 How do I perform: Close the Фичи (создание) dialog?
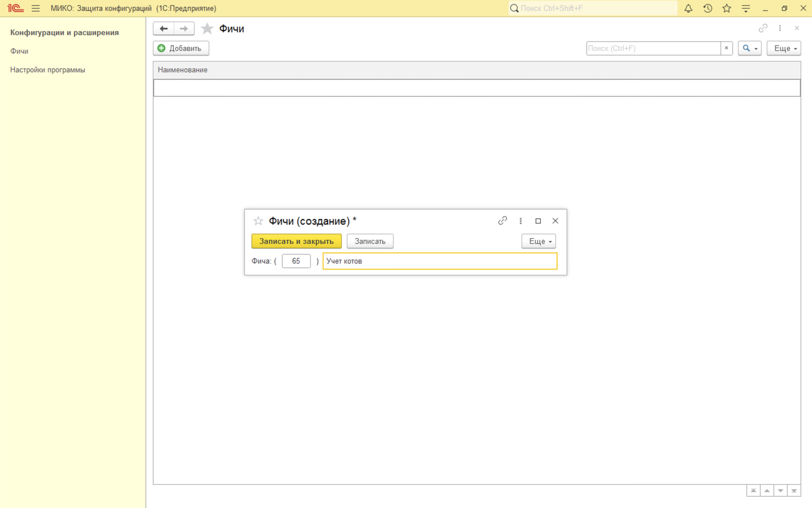click(555, 221)
